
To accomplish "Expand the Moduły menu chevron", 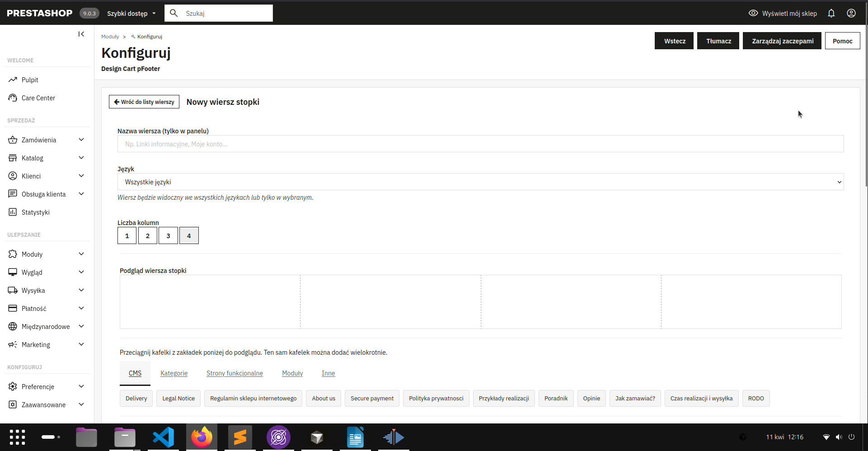I will [x=81, y=254].
